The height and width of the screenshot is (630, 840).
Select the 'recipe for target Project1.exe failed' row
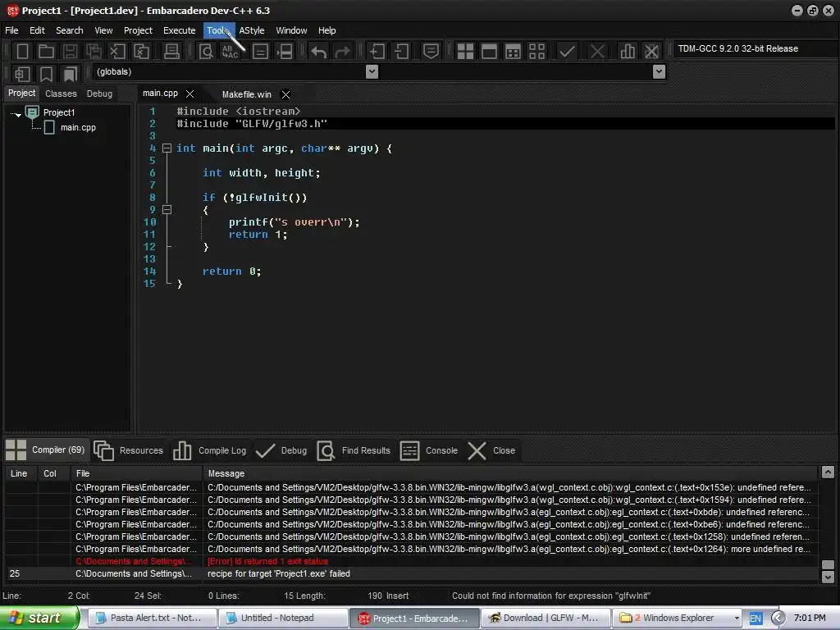tap(412, 573)
